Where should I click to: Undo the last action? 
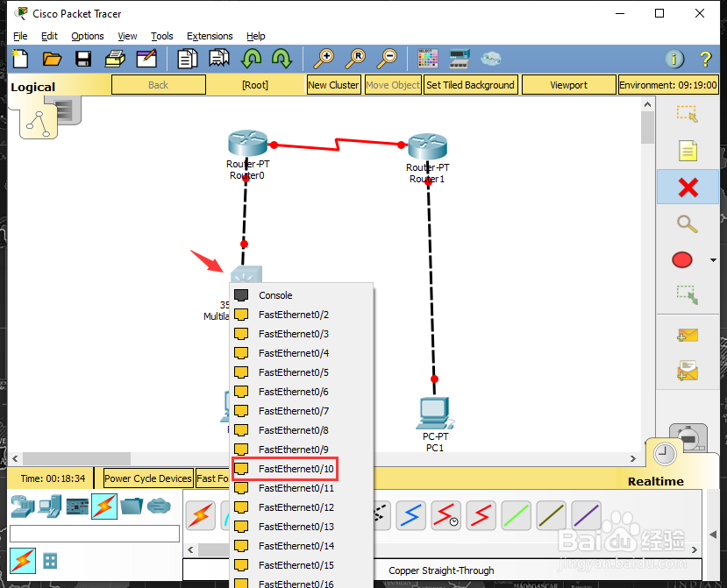point(252,59)
